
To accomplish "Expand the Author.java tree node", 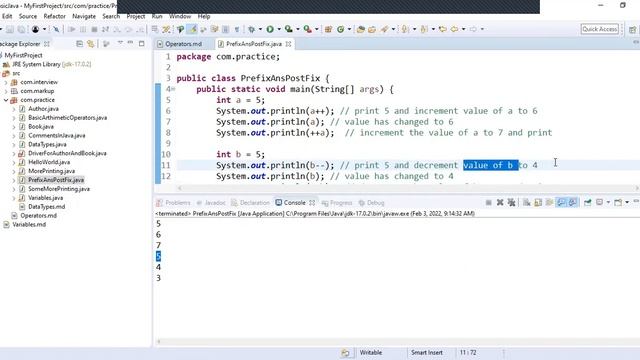I will pyautogui.click(x=13, y=109).
